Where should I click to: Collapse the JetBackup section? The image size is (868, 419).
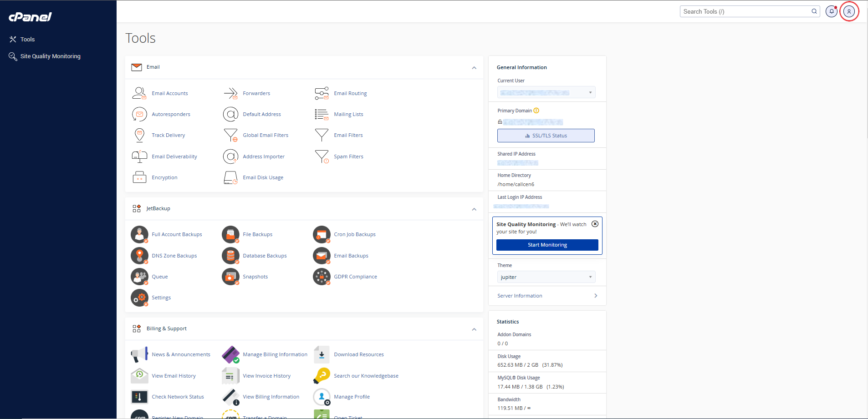pos(474,209)
